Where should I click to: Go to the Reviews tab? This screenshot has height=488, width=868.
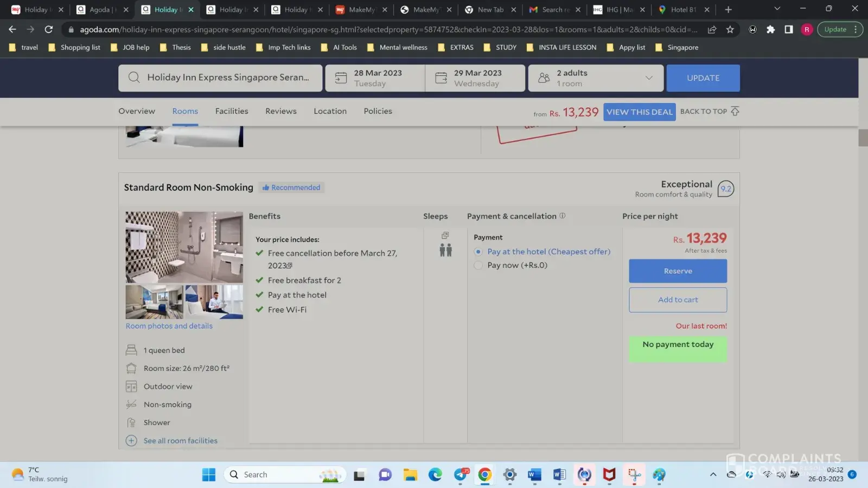click(x=281, y=111)
